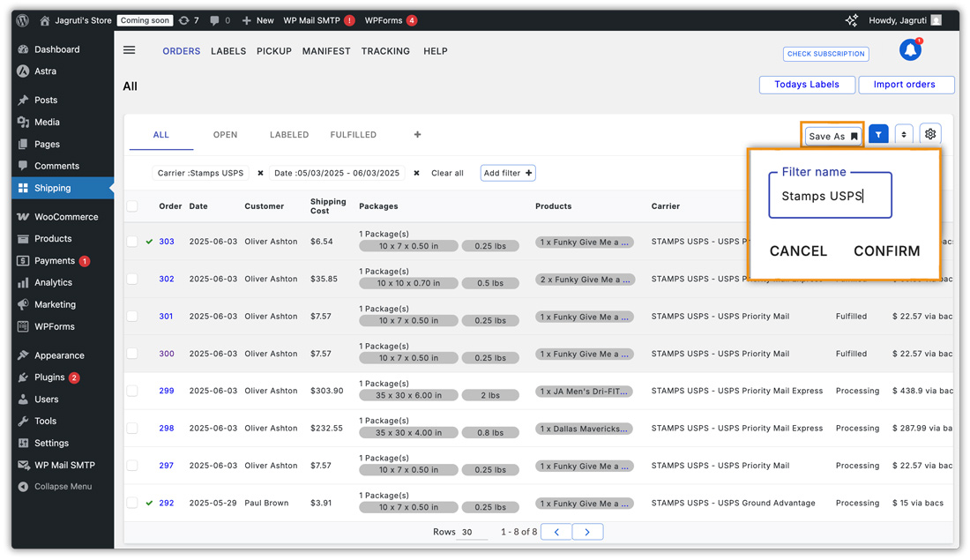Select checkbox for order 303
Screen dimensions: 970x560
coord(132,242)
